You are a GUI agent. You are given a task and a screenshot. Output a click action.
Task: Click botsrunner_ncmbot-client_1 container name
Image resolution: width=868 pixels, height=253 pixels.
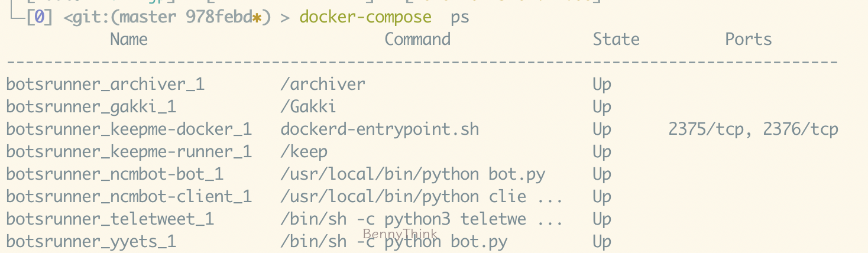pyautogui.click(x=129, y=197)
